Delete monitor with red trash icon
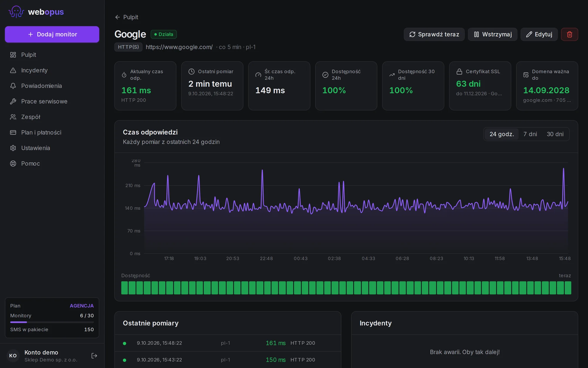This screenshot has width=588, height=368. click(569, 34)
